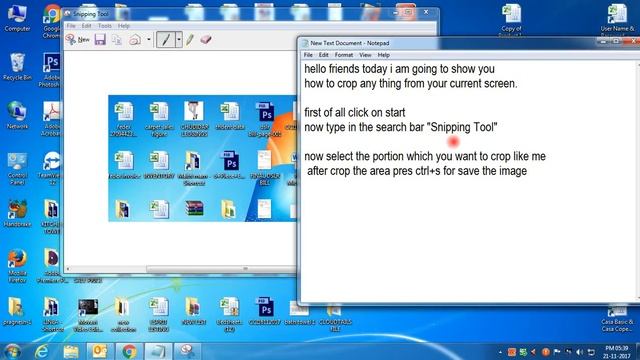Screen dimensions: 640x360
Task: Select the Casa Basic & Casa Cope icon
Action: (x=617, y=318)
